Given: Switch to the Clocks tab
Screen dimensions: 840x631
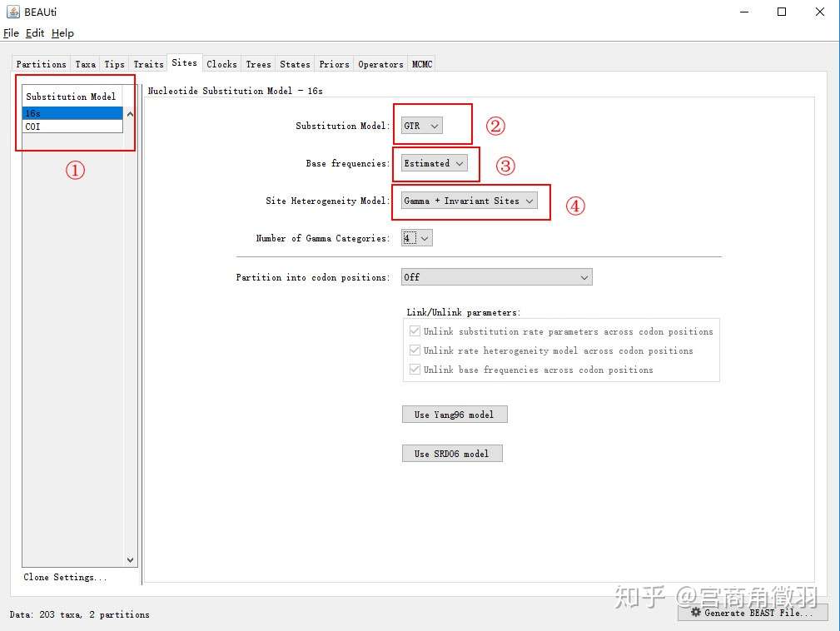Looking at the screenshot, I should tap(221, 64).
